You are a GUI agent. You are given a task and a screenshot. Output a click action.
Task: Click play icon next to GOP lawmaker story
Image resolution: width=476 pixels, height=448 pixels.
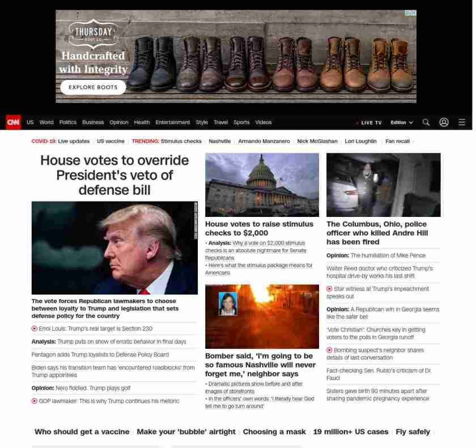click(x=35, y=401)
